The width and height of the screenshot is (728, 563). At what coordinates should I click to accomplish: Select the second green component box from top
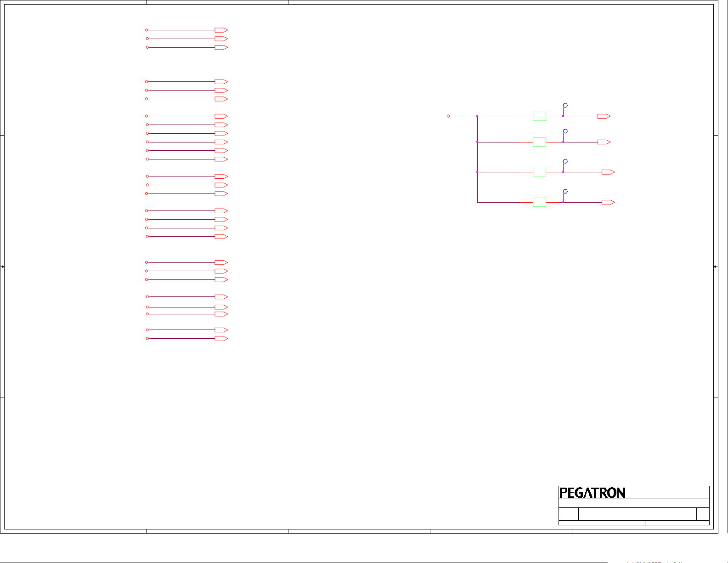click(539, 142)
